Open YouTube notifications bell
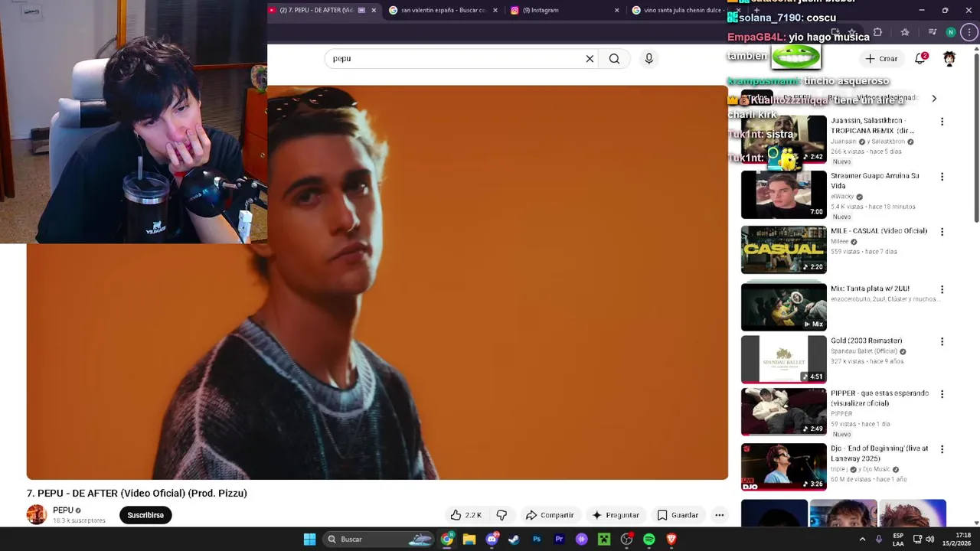Image resolution: width=980 pixels, height=551 pixels. tap(920, 58)
